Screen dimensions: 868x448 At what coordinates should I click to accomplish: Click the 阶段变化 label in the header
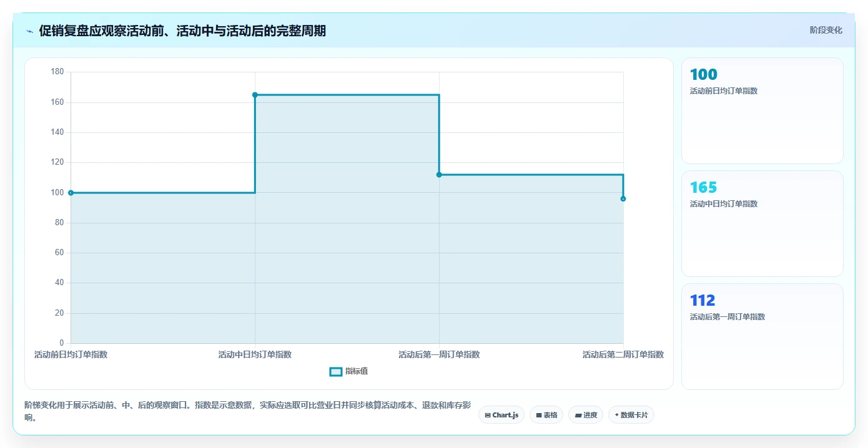(826, 30)
